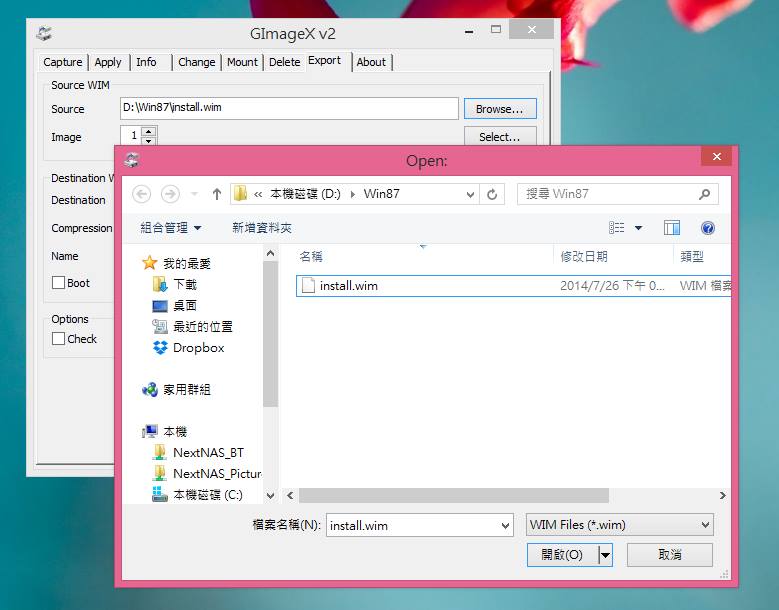
Task: Click the Open dialog title bar icon
Action: pos(132,160)
